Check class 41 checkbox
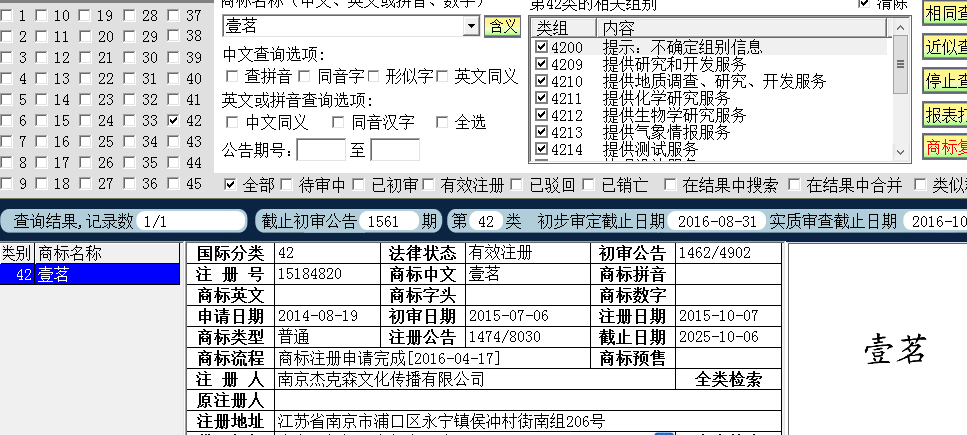The height and width of the screenshot is (435, 967). 174,100
